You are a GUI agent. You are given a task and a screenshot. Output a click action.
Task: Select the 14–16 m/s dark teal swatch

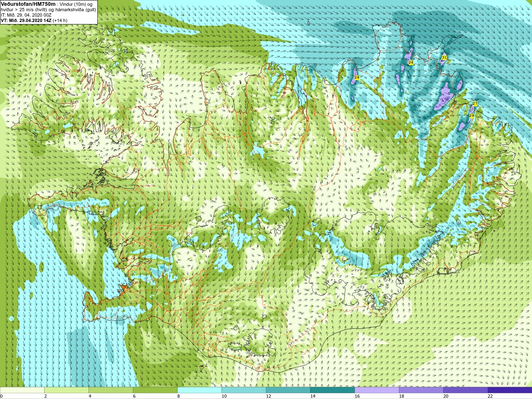point(332,390)
